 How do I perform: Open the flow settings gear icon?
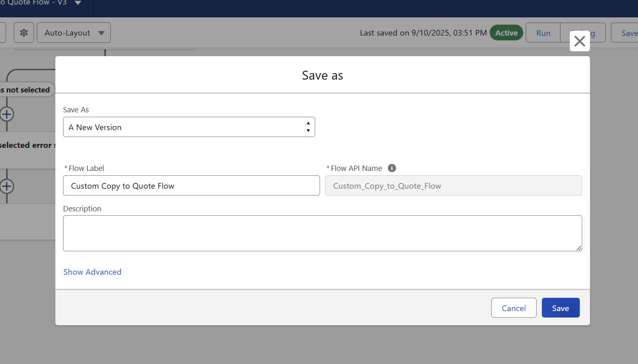click(x=24, y=33)
